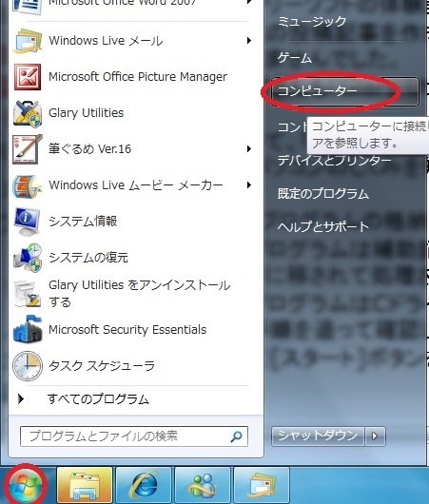The width and height of the screenshot is (429, 504).
Task: Click the システム情報 icon
Action: pos(28,222)
